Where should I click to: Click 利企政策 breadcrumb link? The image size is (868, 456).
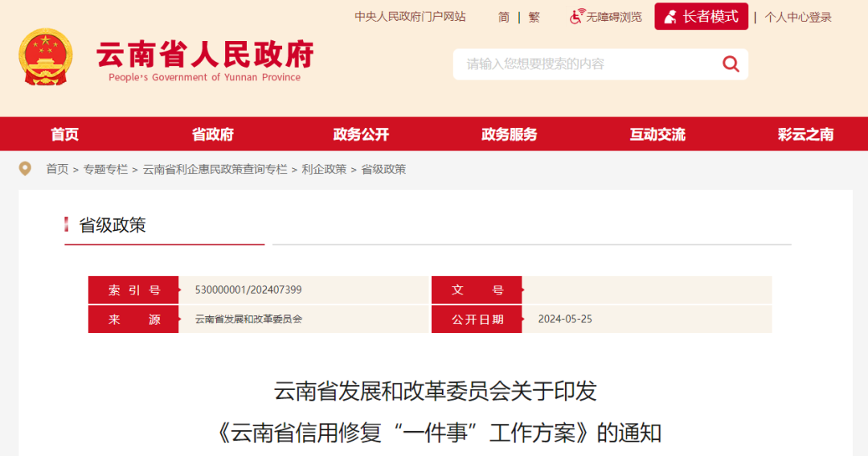[324, 170]
